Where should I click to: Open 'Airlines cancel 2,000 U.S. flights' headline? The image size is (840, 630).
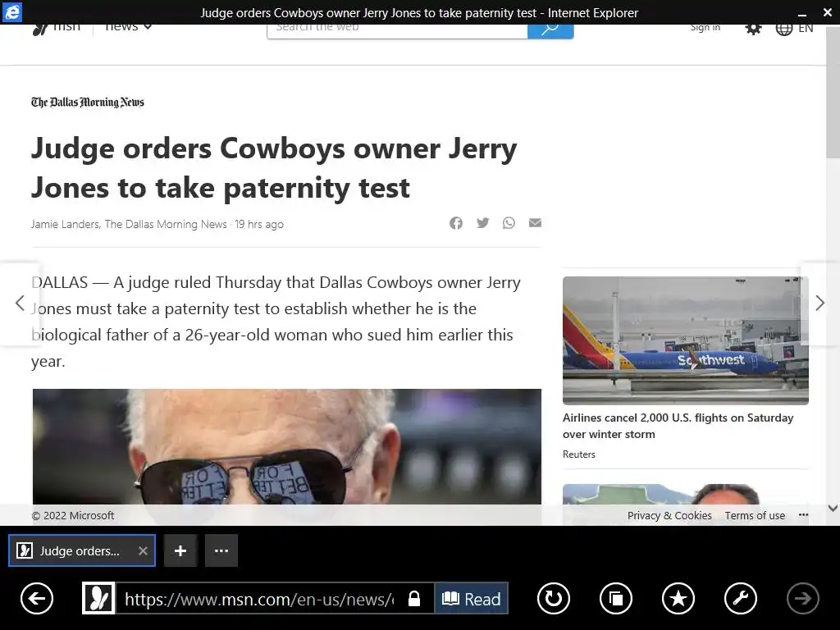[678, 426]
